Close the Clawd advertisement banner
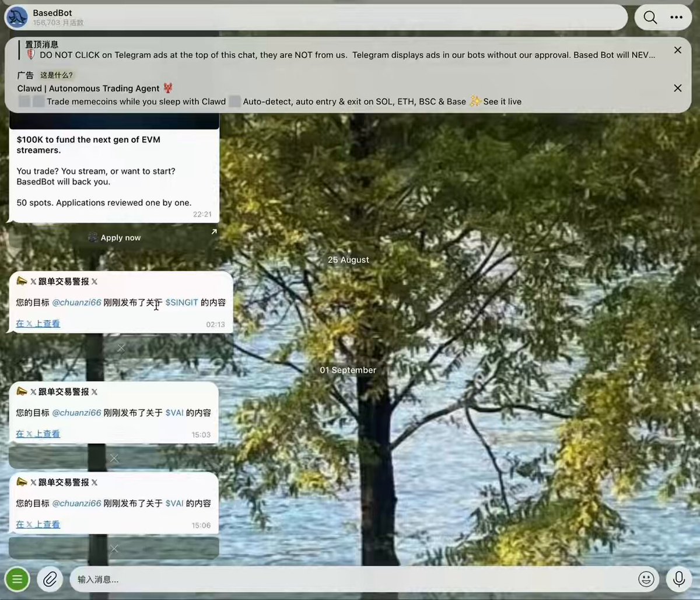700x600 pixels. click(677, 88)
